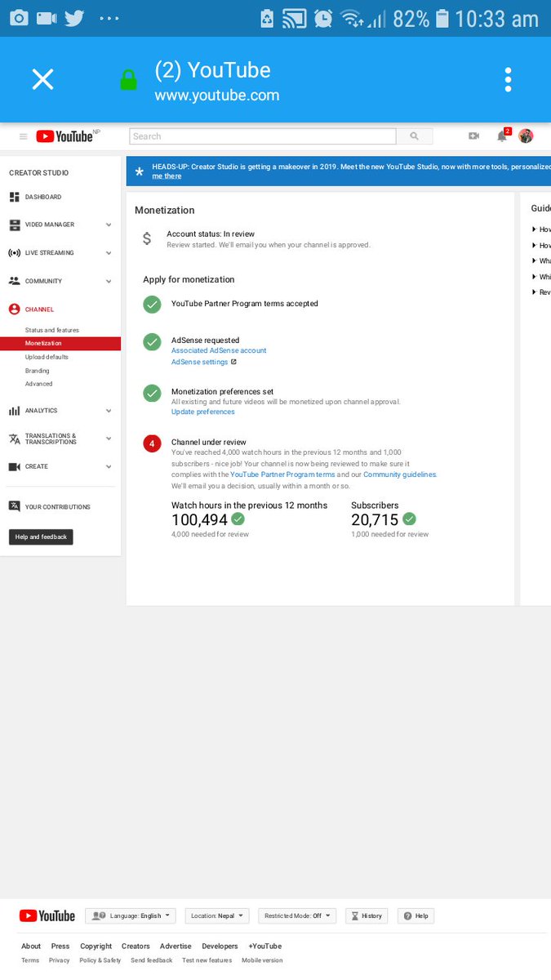
Task: Click Update preferences link
Action: [x=202, y=412]
